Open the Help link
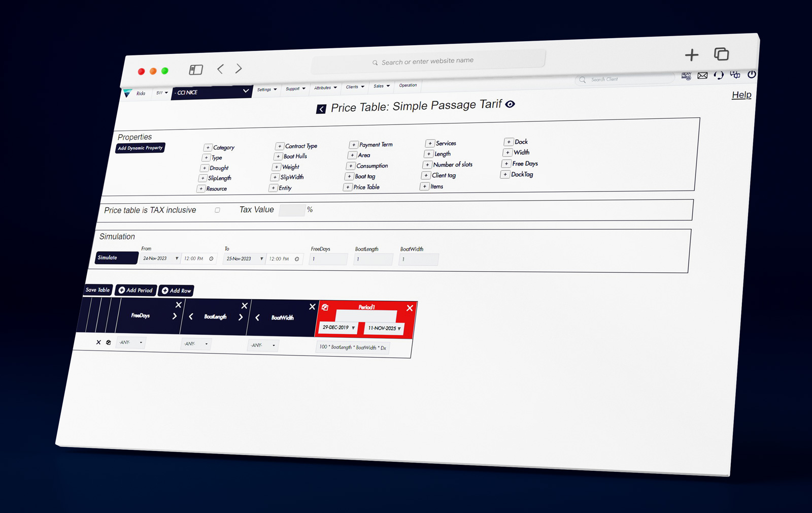Image resolution: width=812 pixels, height=513 pixels. [741, 94]
